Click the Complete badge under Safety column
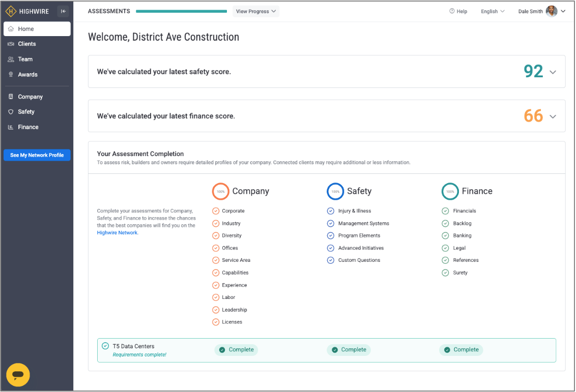Screen dimensions: 576x392 [x=349, y=350]
